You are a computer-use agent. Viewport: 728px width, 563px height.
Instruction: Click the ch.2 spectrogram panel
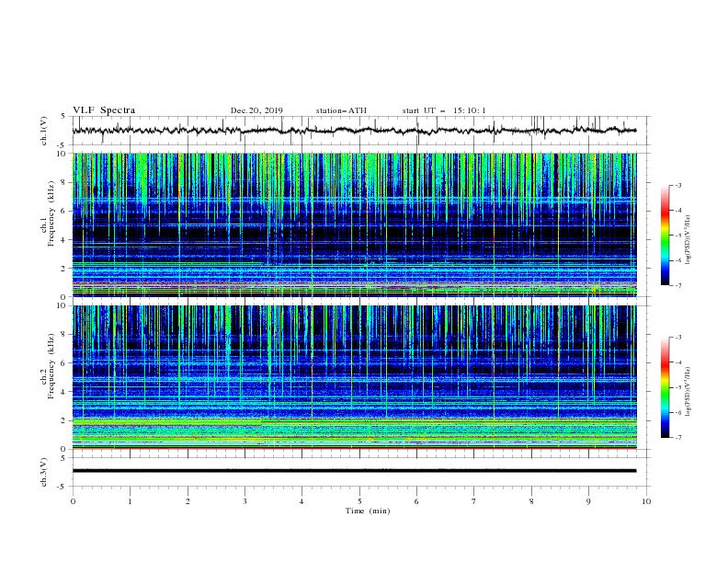coord(354,377)
